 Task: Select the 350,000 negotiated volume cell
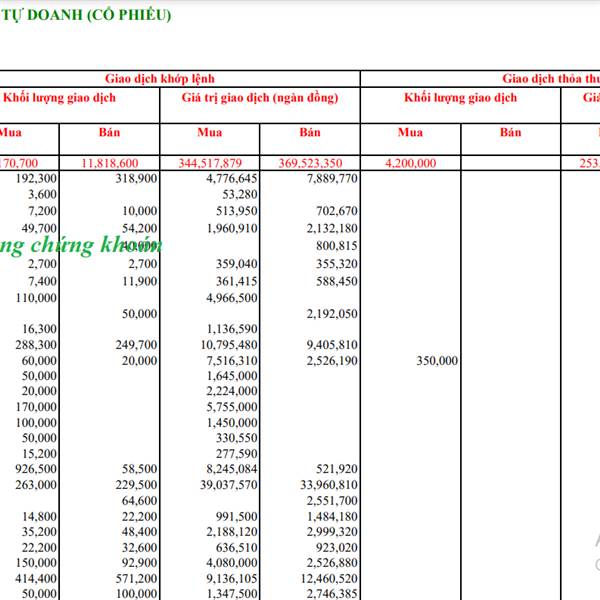(x=437, y=360)
